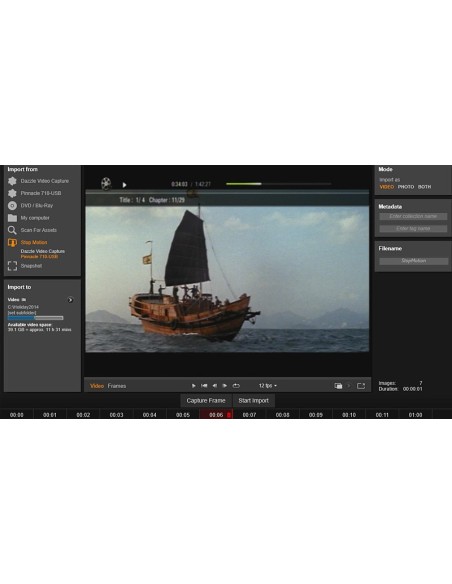The width and height of the screenshot is (452, 584).
Task: Set import mode to VIDEO
Action: [386, 187]
